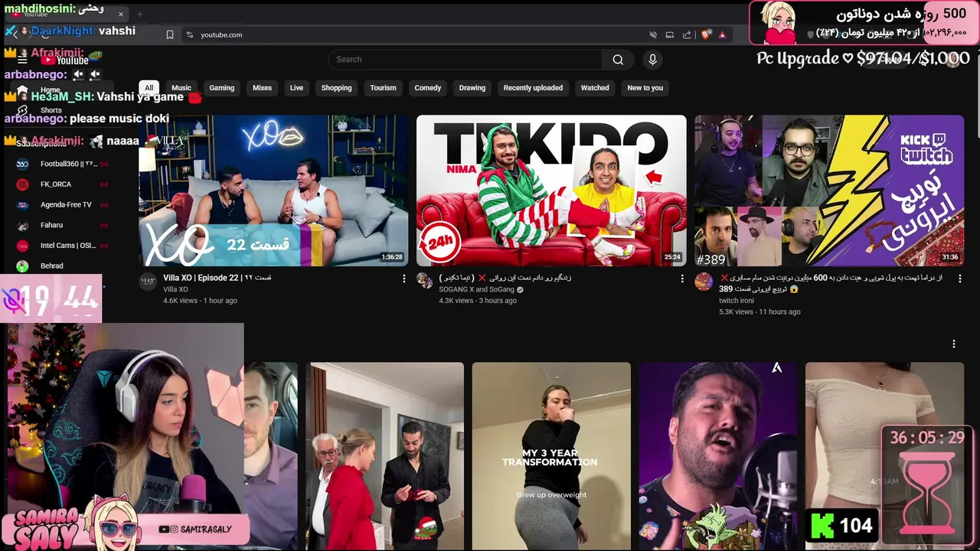The width and height of the screenshot is (980, 551).
Task: Open the Brave Rewards triangle icon
Action: pos(722,34)
